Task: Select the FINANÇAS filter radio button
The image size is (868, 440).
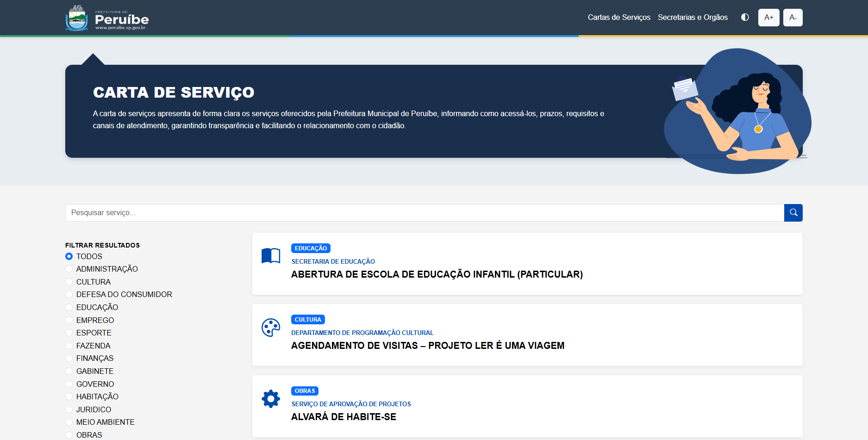Action: 69,358
